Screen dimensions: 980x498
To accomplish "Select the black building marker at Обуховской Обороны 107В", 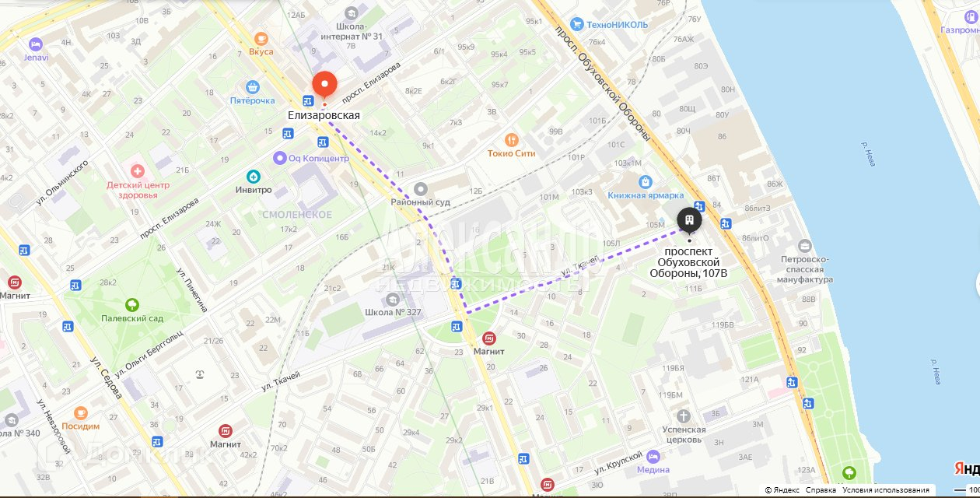I will click(689, 220).
